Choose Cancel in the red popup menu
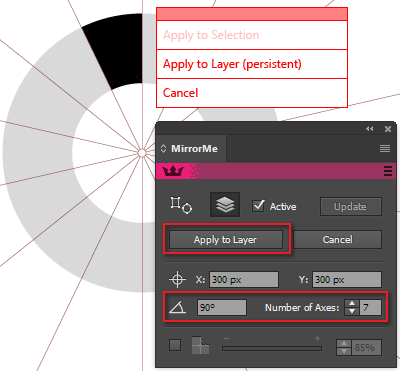The width and height of the screenshot is (400, 371). click(252, 93)
